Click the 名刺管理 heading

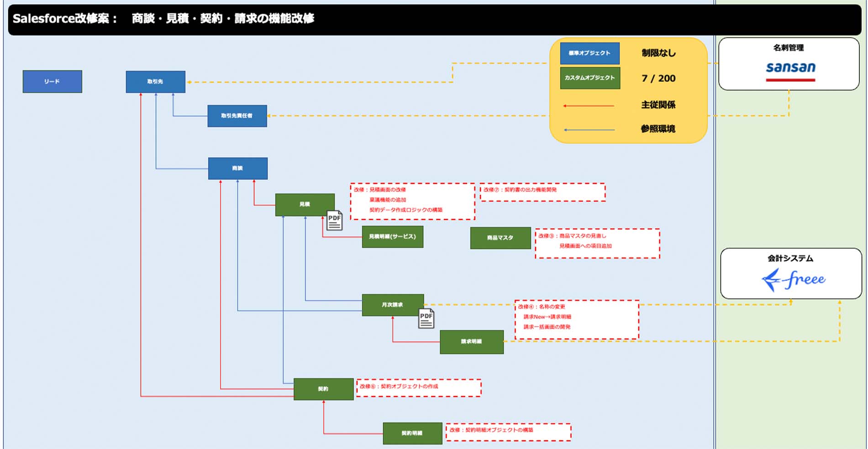tap(789, 48)
